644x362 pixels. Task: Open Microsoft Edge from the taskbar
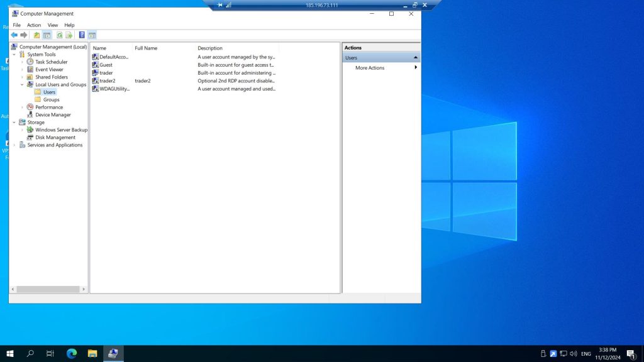tap(72, 354)
